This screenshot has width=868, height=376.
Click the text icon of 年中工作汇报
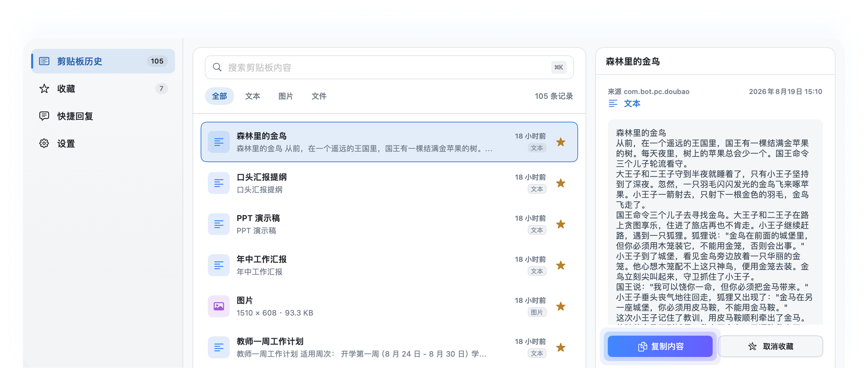[x=219, y=265]
